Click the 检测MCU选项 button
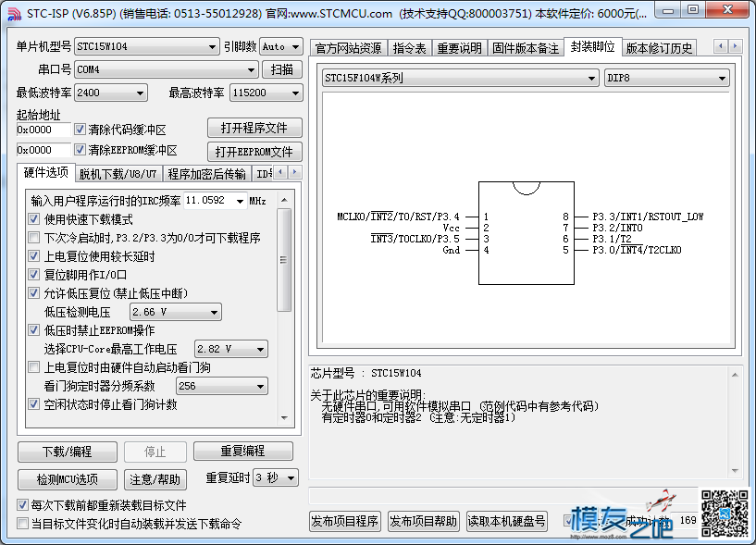This screenshot has height=545, width=756. tap(67, 479)
